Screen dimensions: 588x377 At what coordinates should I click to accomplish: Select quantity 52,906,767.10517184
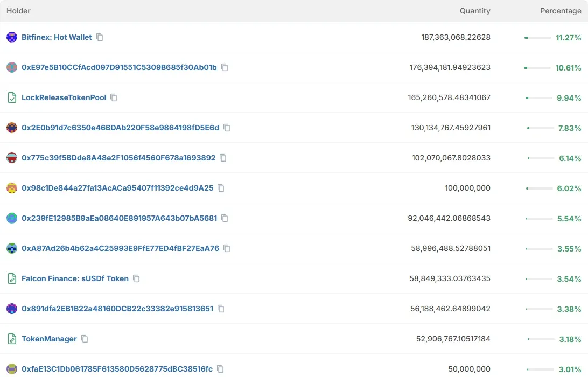click(x=453, y=339)
